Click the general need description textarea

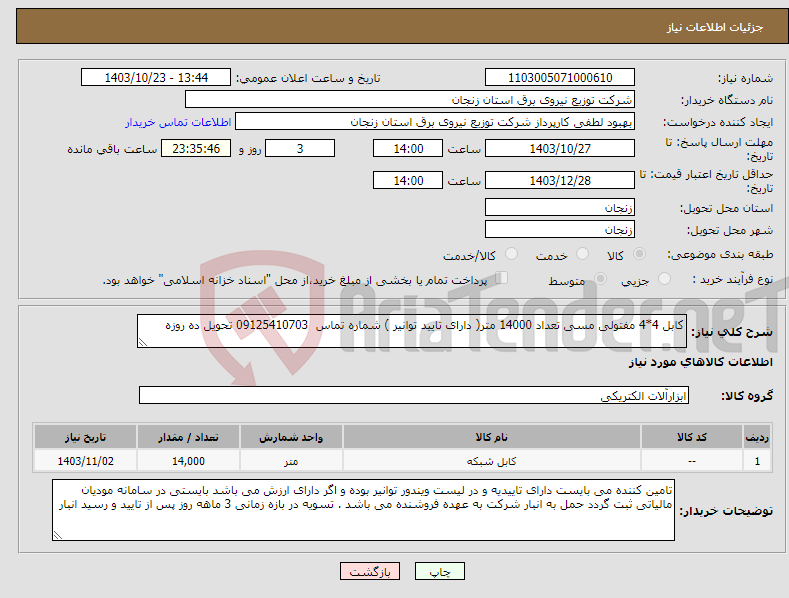(x=412, y=331)
